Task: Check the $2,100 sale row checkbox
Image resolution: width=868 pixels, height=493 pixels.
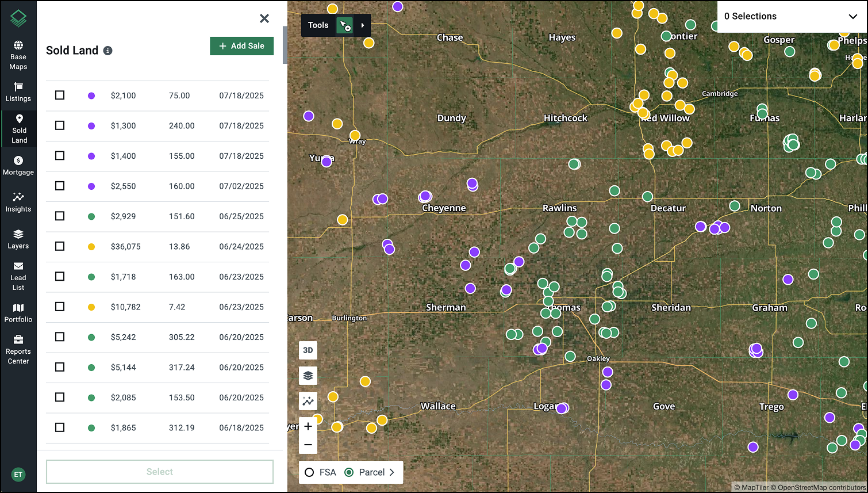Action: [60, 95]
